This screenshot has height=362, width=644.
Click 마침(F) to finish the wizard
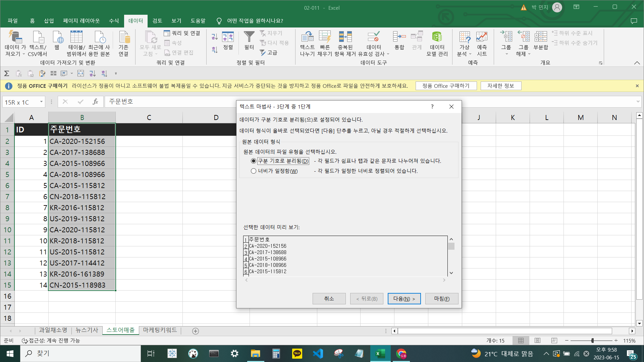click(442, 299)
